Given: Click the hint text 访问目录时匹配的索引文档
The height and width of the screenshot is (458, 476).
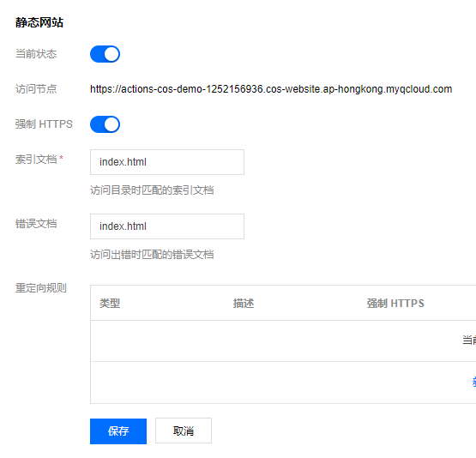Looking at the screenshot, I should pyautogui.click(x=152, y=190).
